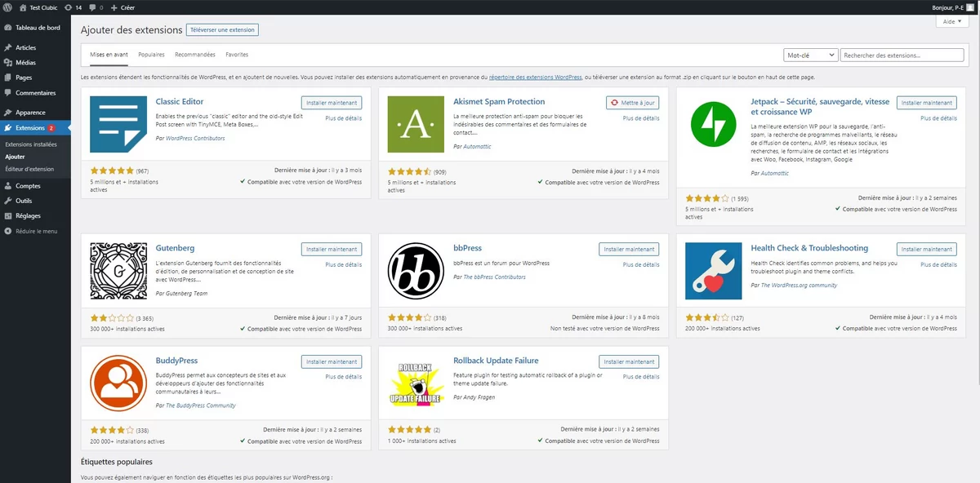The width and height of the screenshot is (980, 483).
Task: Click the Apparence brush icon in the sidebar
Action: [x=7, y=113]
